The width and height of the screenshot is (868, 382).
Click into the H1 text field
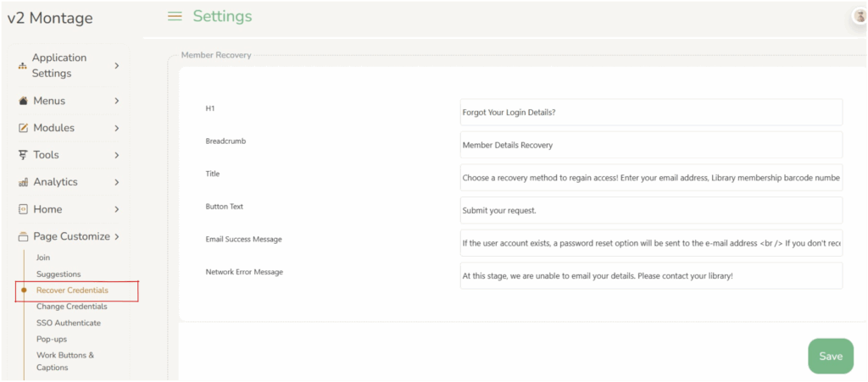(650, 112)
